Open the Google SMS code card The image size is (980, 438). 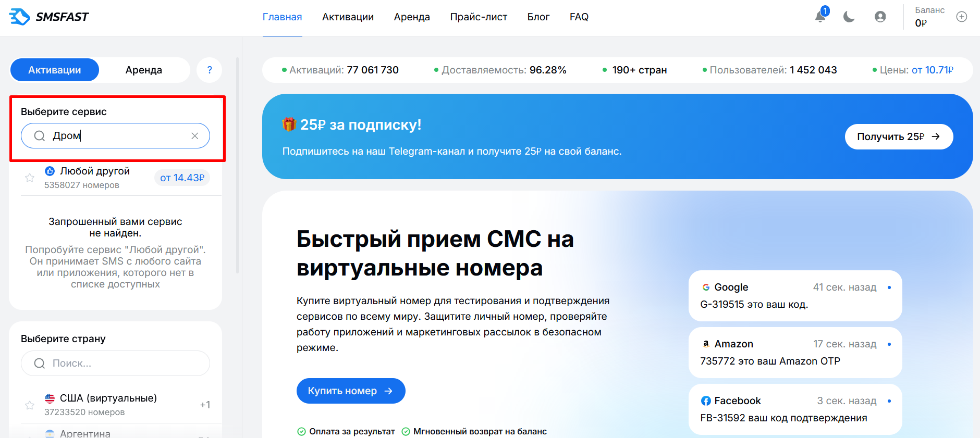coord(795,296)
